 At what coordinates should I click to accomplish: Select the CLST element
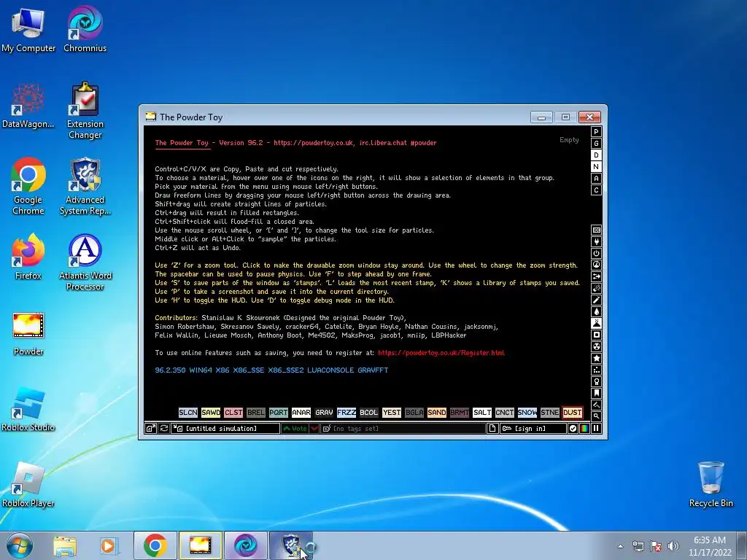tap(233, 413)
